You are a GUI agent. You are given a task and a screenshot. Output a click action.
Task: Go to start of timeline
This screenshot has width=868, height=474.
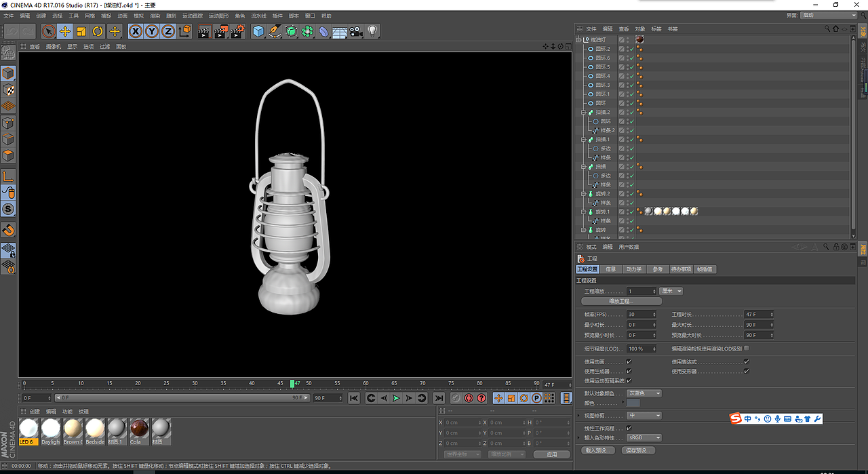point(354,398)
